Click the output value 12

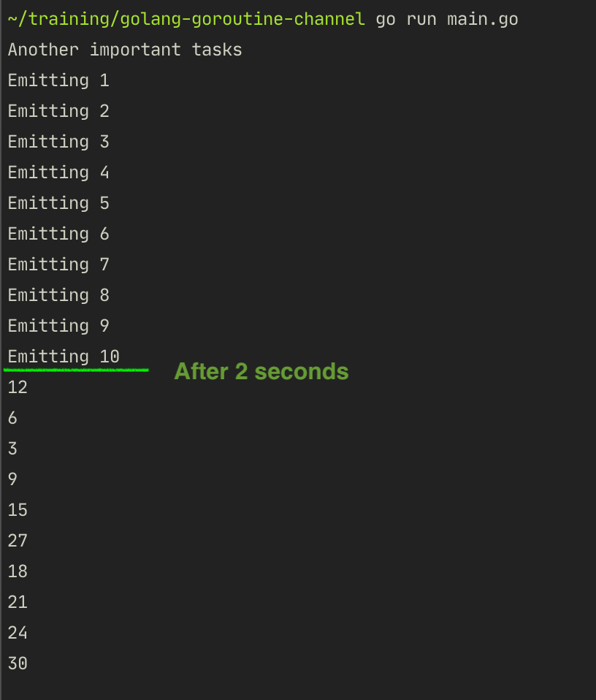(18, 387)
